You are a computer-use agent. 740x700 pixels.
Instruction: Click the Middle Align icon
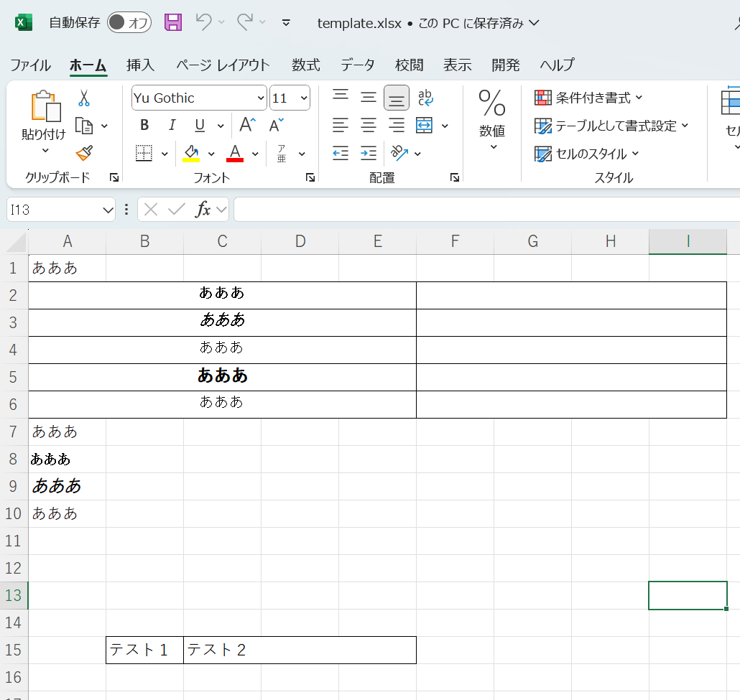click(368, 98)
